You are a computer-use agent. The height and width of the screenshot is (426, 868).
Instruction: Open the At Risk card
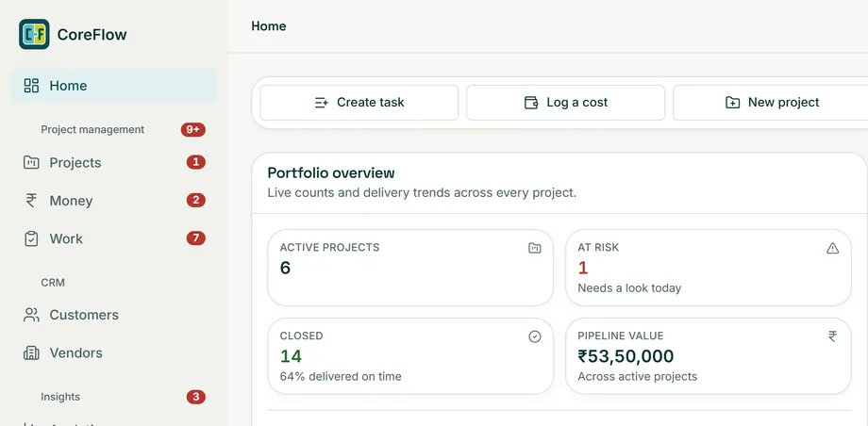(708, 268)
